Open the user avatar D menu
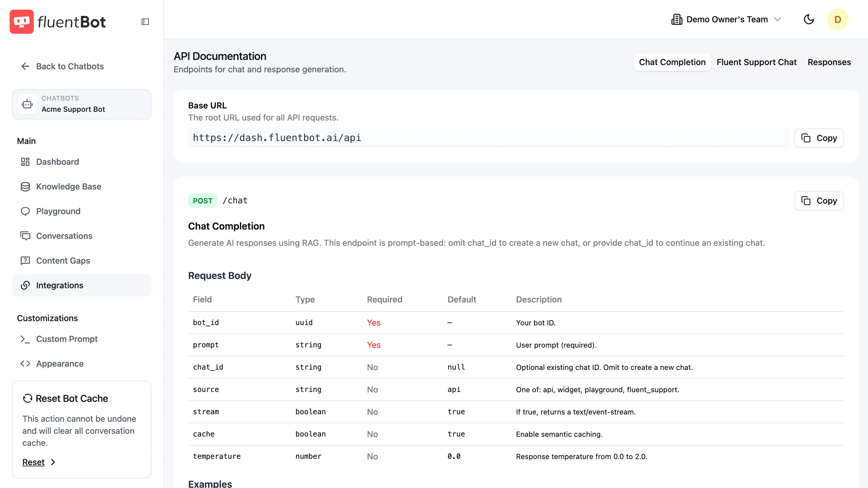The width and height of the screenshot is (868, 488). 838,20
